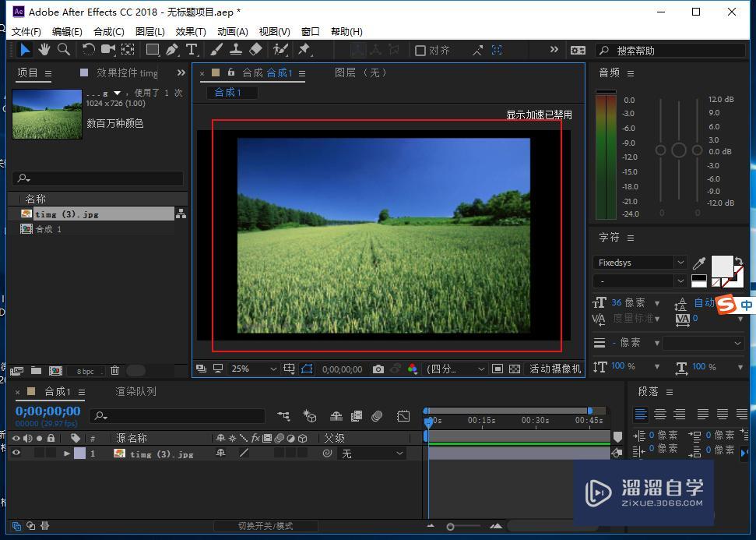This screenshot has height=540, width=756.
Task: Expand the toolbar overflow chevrons
Action: point(554,50)
